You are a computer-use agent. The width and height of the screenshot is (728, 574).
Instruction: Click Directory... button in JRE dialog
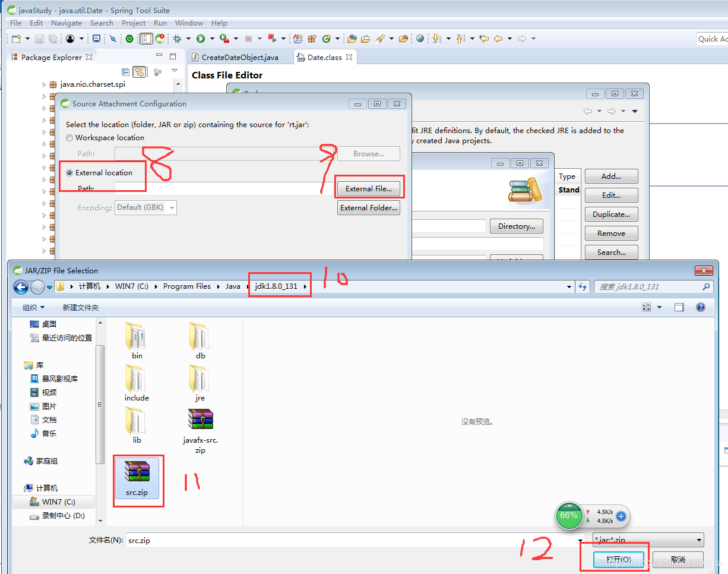click(517, 226)
